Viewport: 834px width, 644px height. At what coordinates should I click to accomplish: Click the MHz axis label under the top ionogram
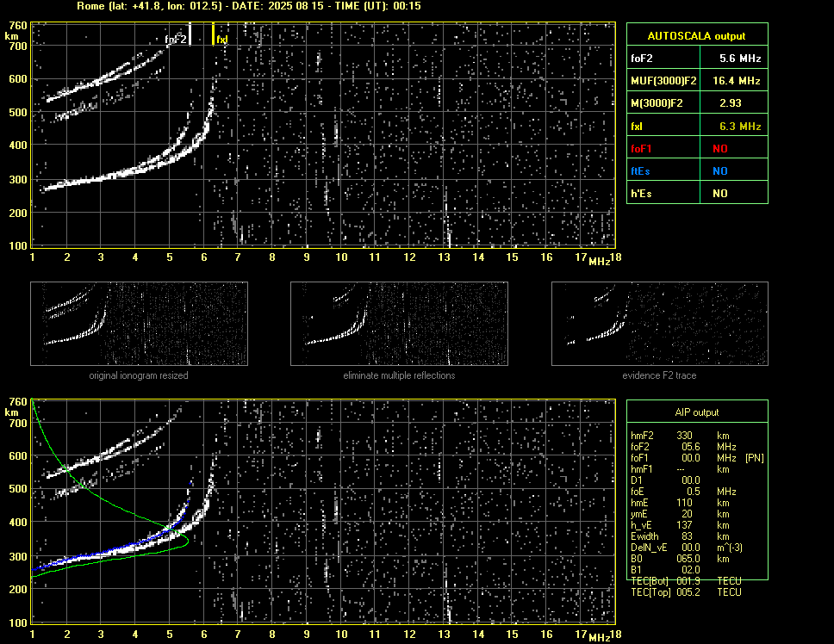tap(600, 262)
